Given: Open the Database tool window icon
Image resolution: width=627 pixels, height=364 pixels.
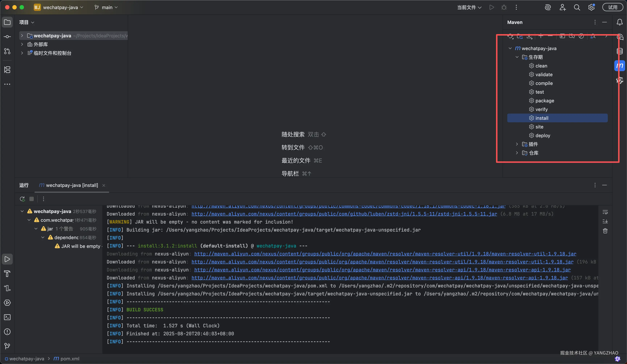Looking at the screenshot, I should point(620,51).
